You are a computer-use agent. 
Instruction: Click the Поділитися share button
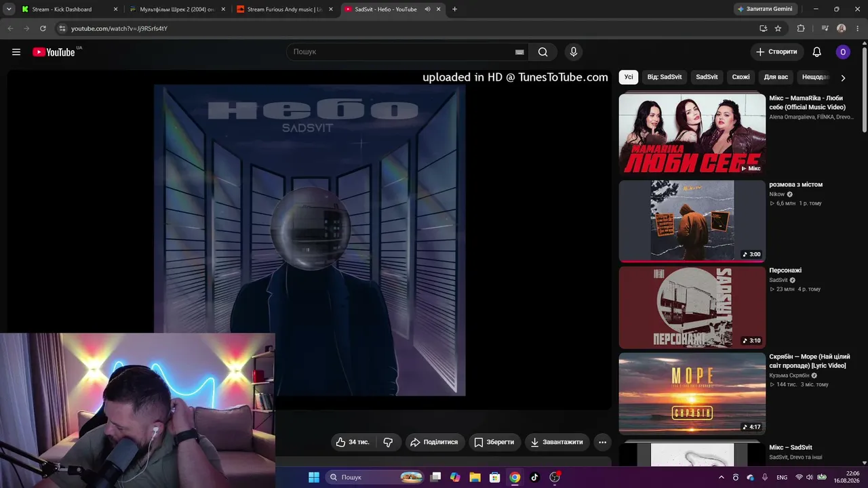(434, 442)
